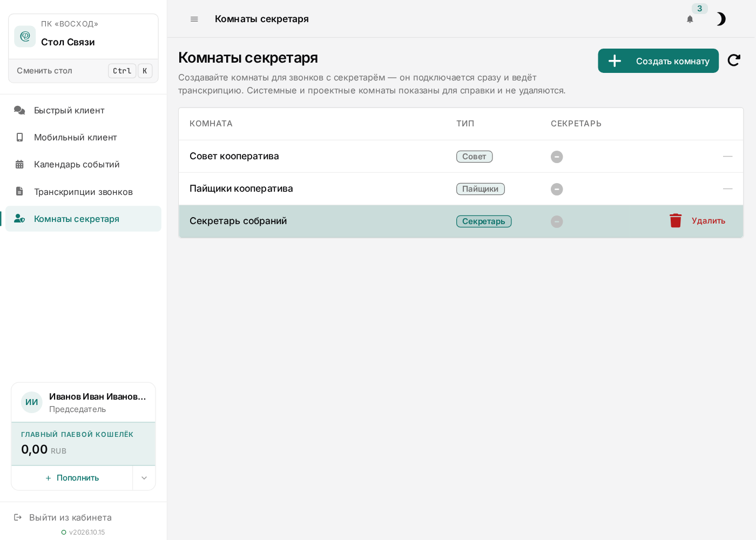Click the Совет type badge

click(x=474, y=157)
